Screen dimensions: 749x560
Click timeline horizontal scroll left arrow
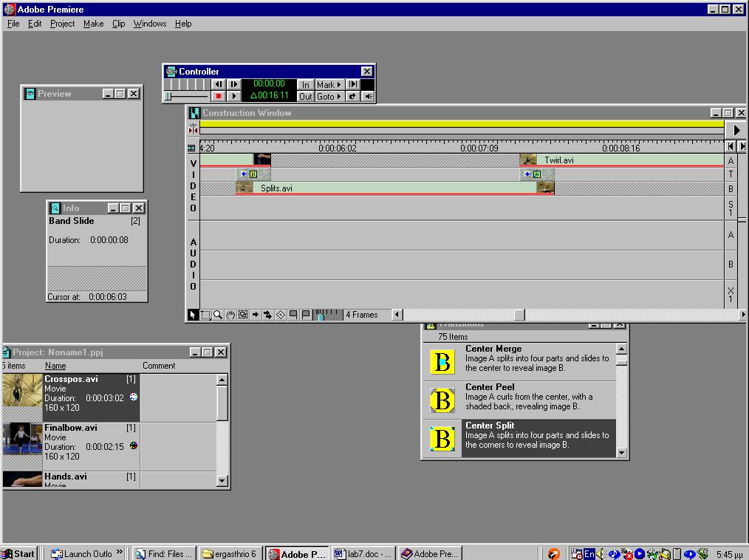click(x=397, y=315)
